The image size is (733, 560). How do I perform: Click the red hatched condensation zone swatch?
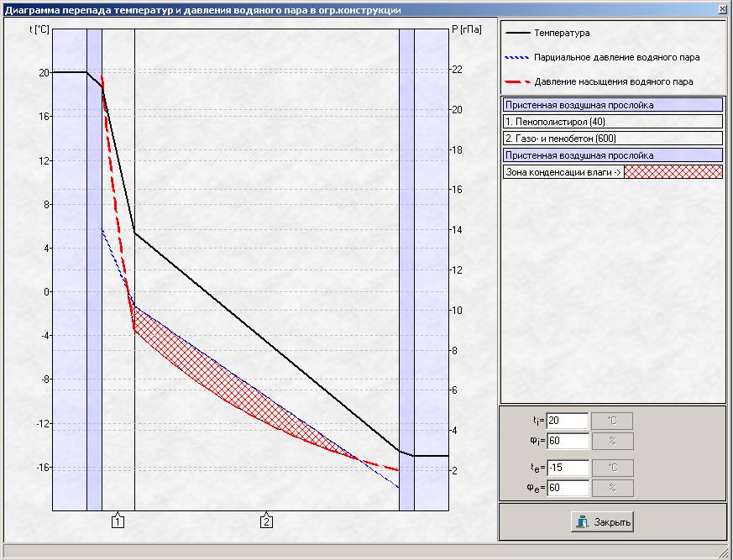(x=673, y=172)
